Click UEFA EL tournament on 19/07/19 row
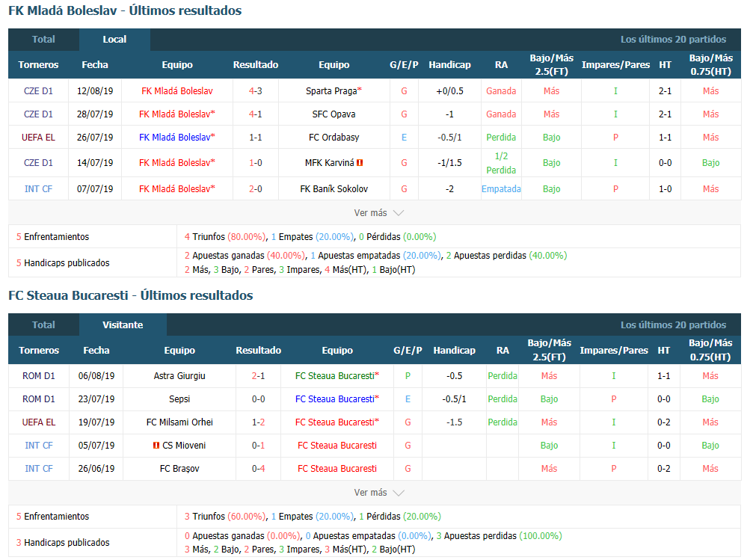756x560 pixels. click(39, 422)
